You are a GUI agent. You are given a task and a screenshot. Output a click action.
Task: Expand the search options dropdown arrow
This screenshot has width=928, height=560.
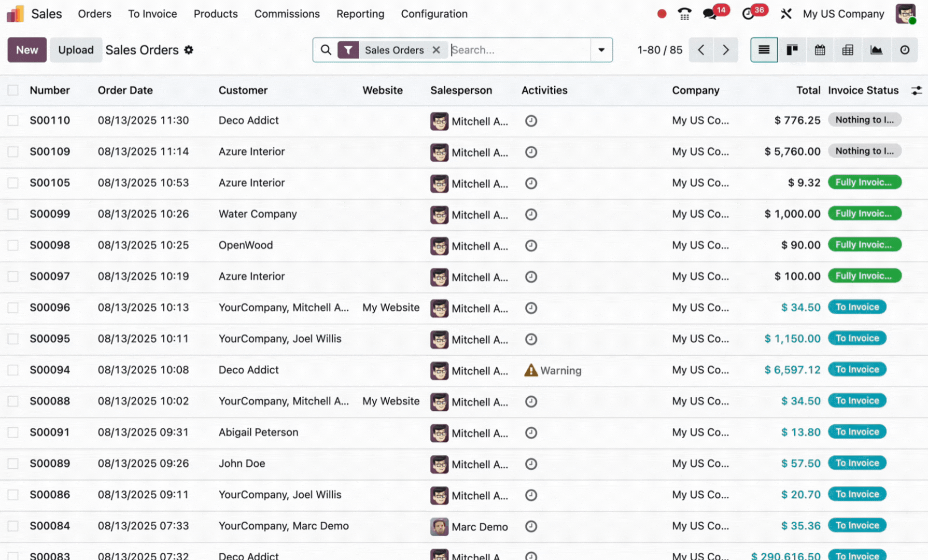click(x=601, y=50)
